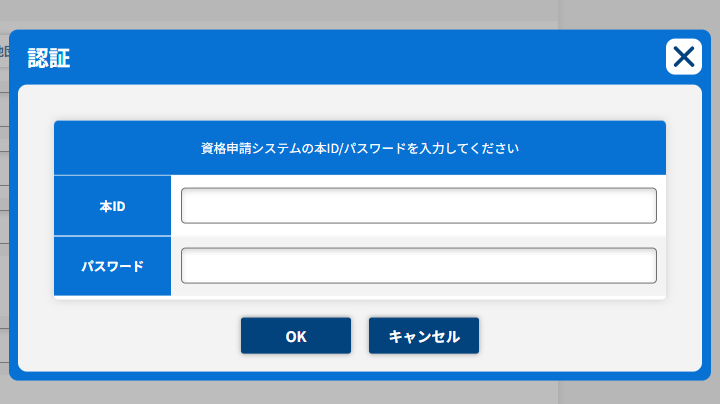Screen dimensions: 720x404
Task: Click the gray gap between OK and キャンセル
Action: click(360, 336)
